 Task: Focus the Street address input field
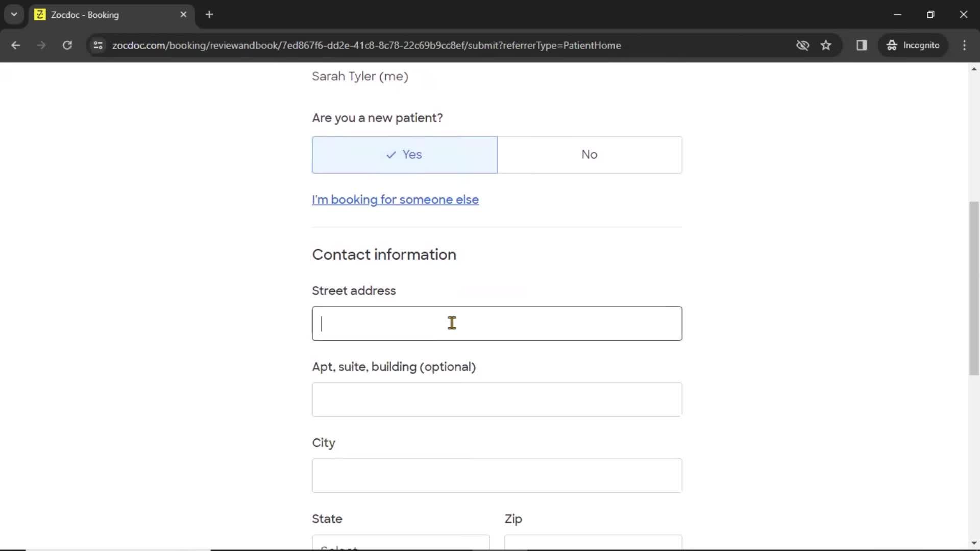click(497, 323)
